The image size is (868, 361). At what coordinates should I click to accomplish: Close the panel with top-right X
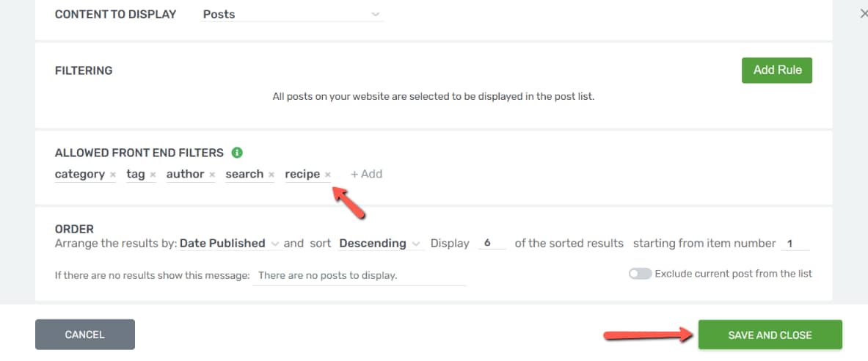pyautogui.click(x=862, y=15)
